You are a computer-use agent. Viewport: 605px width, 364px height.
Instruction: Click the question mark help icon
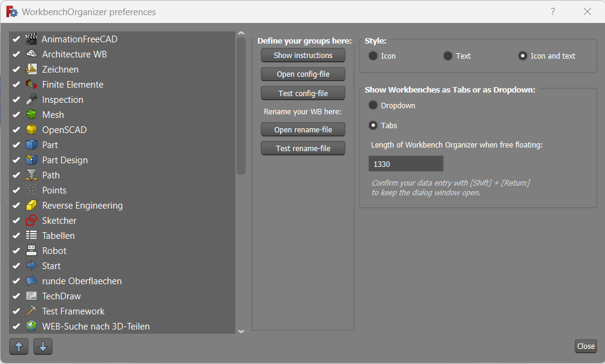tap(552, 11)
